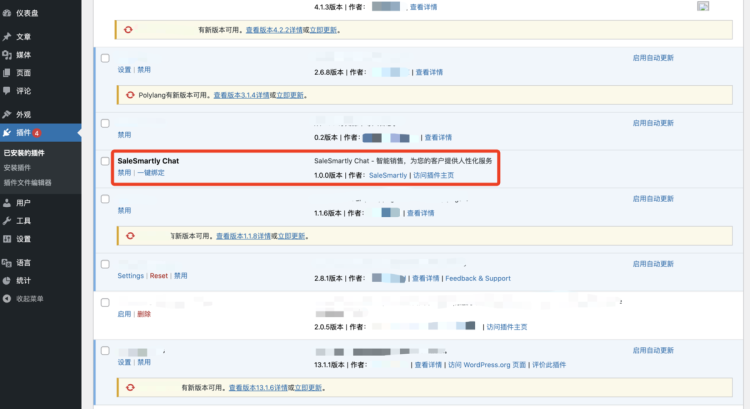Open 查看版本3.1.4详情 for Polylang

point(242,95)
